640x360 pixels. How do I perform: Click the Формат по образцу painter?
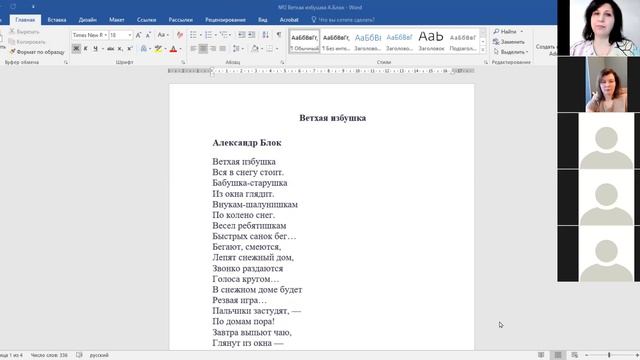point(37,52)
